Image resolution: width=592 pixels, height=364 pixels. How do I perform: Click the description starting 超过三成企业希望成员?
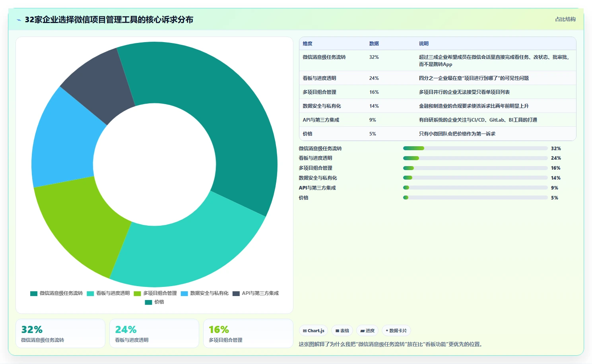pyautogui.click(x=494, y=61)
